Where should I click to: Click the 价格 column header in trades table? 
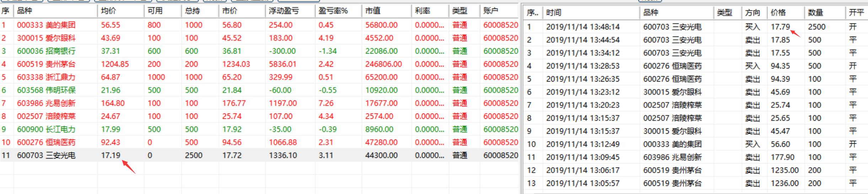coord(785,13)
